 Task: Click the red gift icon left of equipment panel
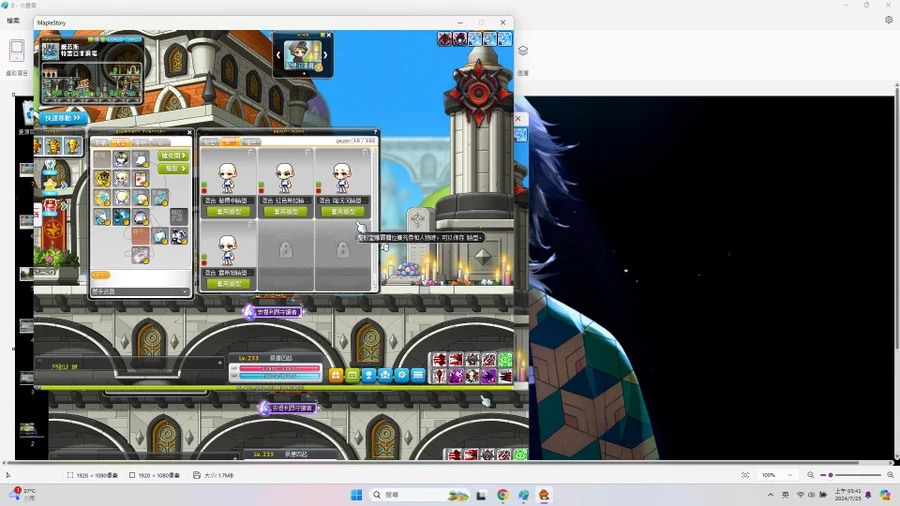[x=51, y=205]
